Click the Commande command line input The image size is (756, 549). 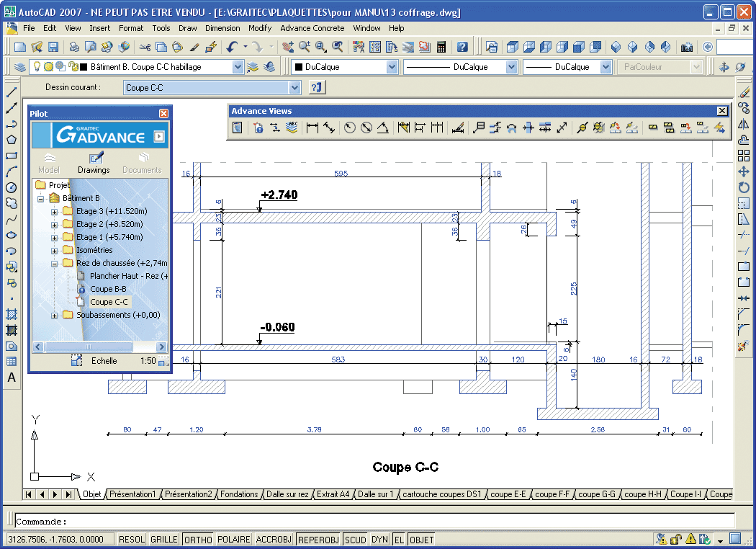tap(374, 521)
